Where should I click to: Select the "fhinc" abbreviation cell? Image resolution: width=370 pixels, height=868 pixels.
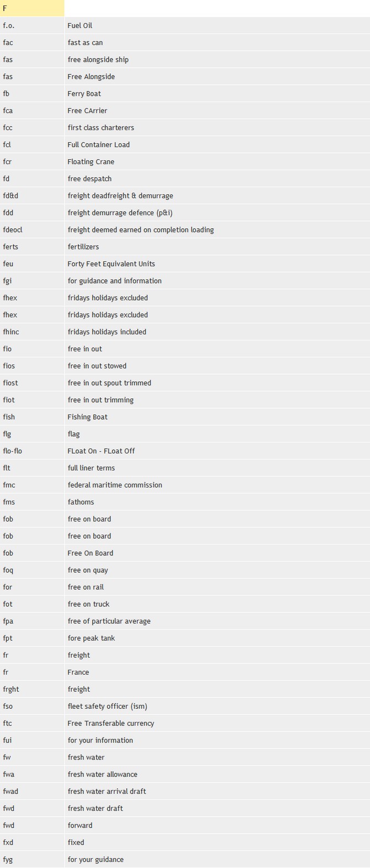coord(11,332)
